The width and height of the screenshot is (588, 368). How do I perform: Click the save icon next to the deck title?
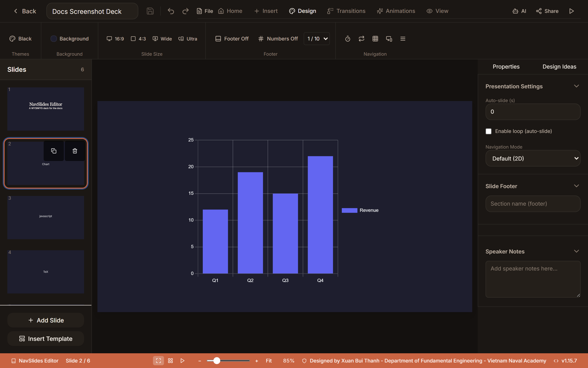150,11
